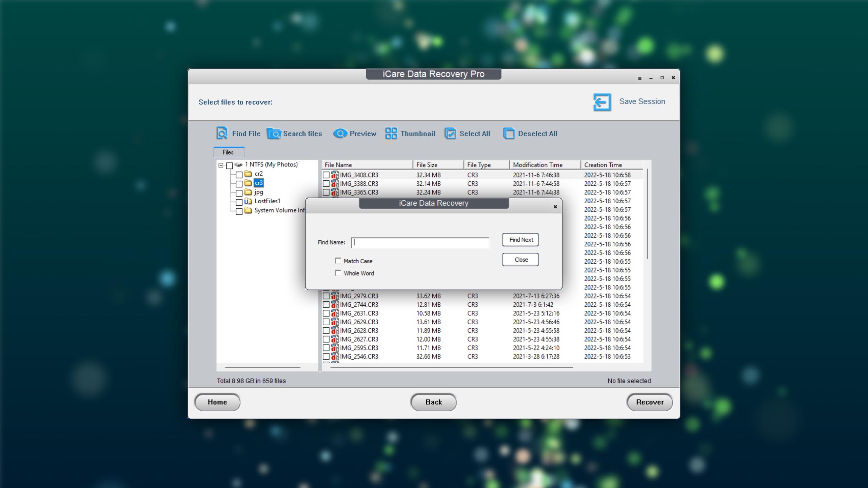Click the IMG_3408.CR3 file icon
This screenshot has height=488, width=868.
click(335, 175)
